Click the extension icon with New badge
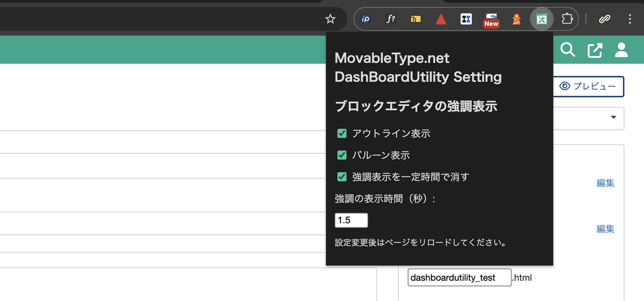The height and width of the screenshot is (301, 644). pyautogui.click(x=491, y=20)
